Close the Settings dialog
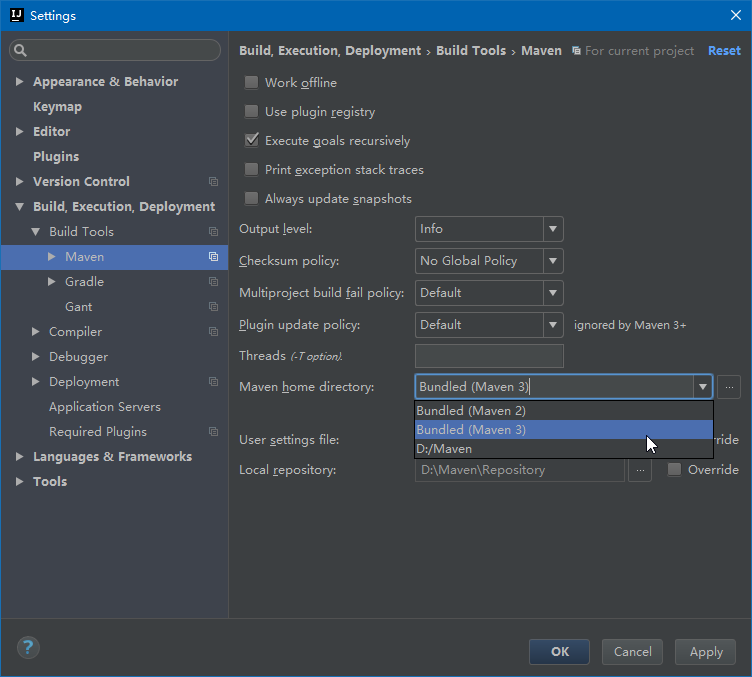 (x=736, y=15)
